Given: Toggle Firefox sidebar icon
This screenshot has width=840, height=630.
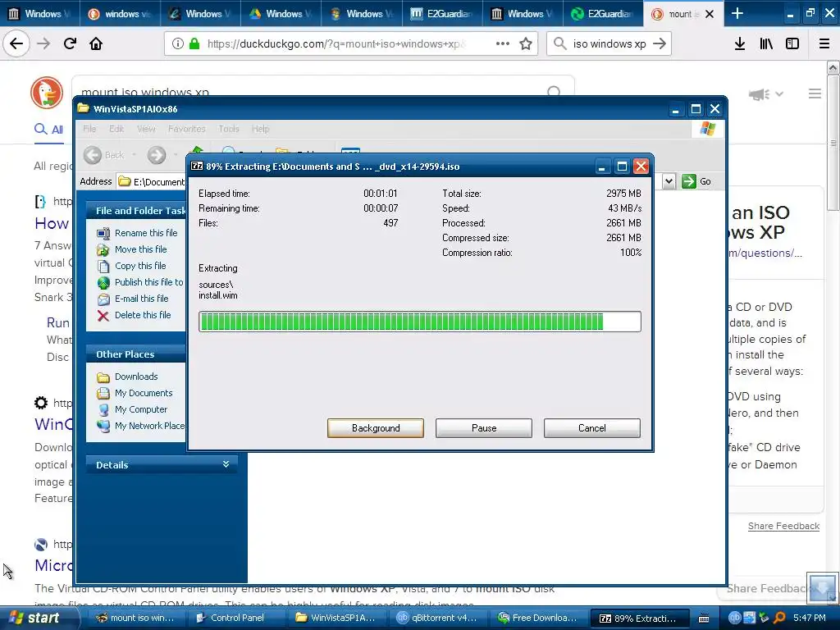Looking at the screenshot, I should (x=792, y=44).
